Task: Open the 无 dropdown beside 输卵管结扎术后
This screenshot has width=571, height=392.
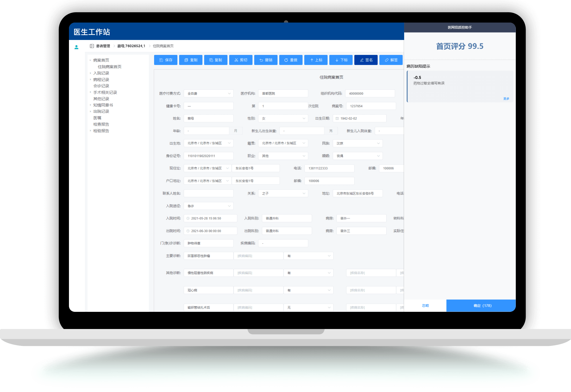Action: 308,307
